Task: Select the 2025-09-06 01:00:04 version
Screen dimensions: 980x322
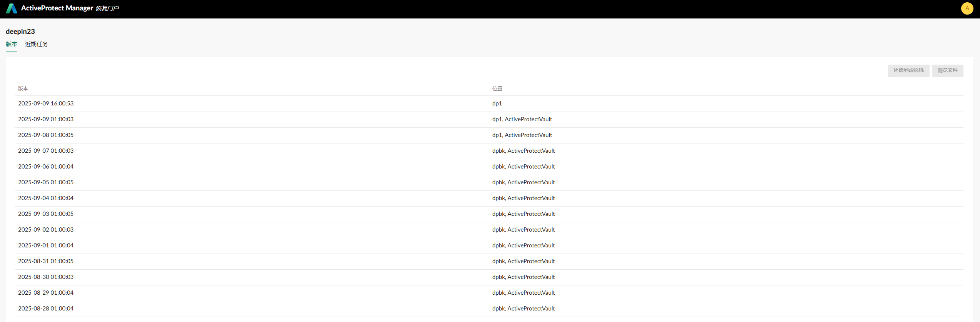Action: (46, 167)
